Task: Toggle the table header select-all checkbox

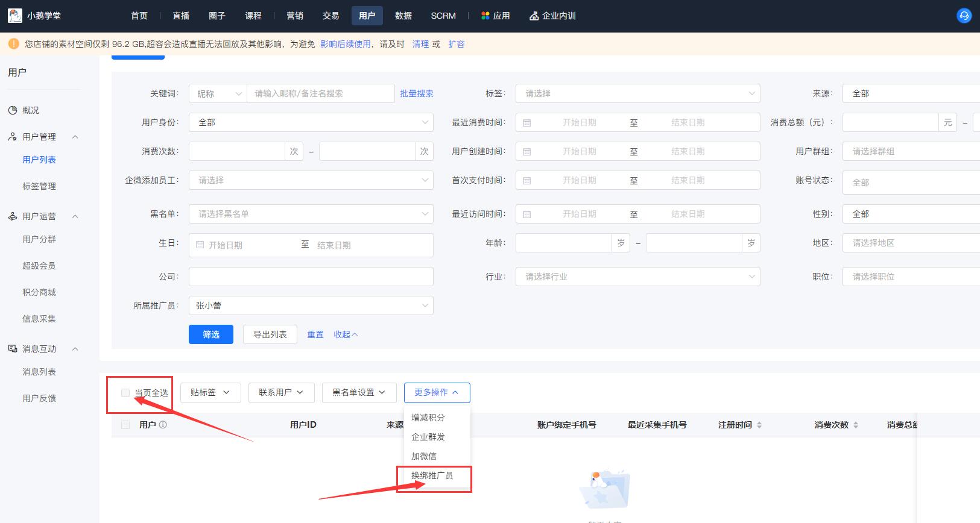Action: (125, 425)
